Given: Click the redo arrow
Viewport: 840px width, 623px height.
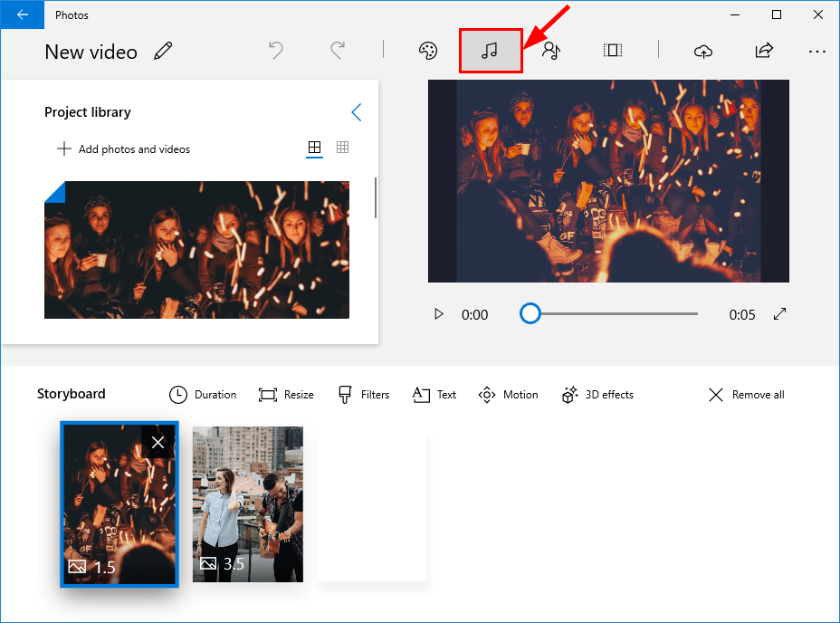Looking at the screenshot, I should pos(337,51).
